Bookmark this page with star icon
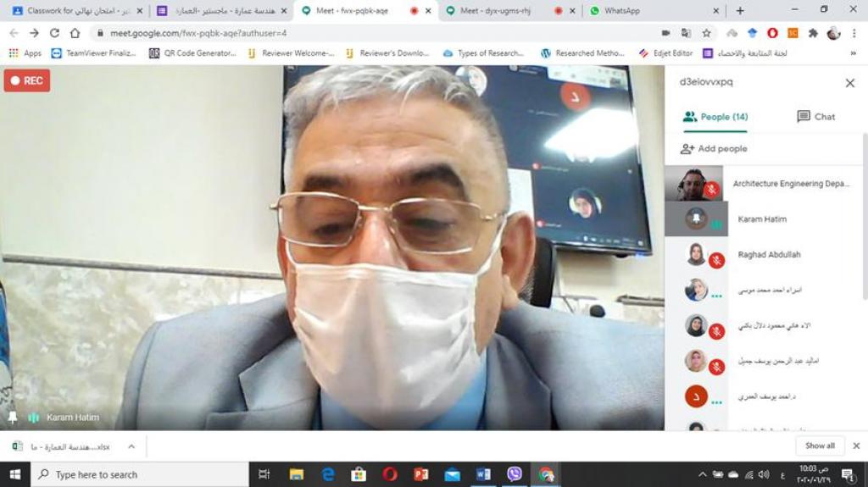This screenshot has height=487, width=868. point(706,33)
